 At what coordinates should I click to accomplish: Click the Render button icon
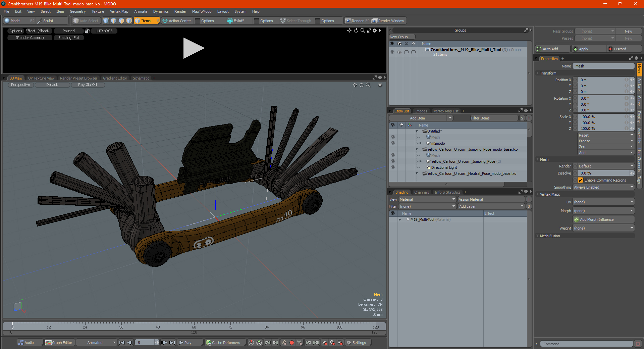(x=348, y=21)
